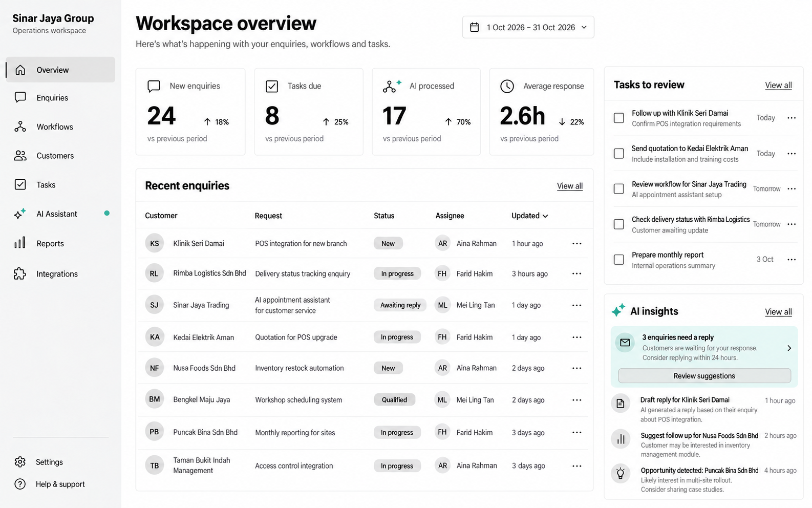This screenshot has width=812, height=508.
Task: Click the Taman Bukit Indah Management customer name
Action: pos(202,465)
